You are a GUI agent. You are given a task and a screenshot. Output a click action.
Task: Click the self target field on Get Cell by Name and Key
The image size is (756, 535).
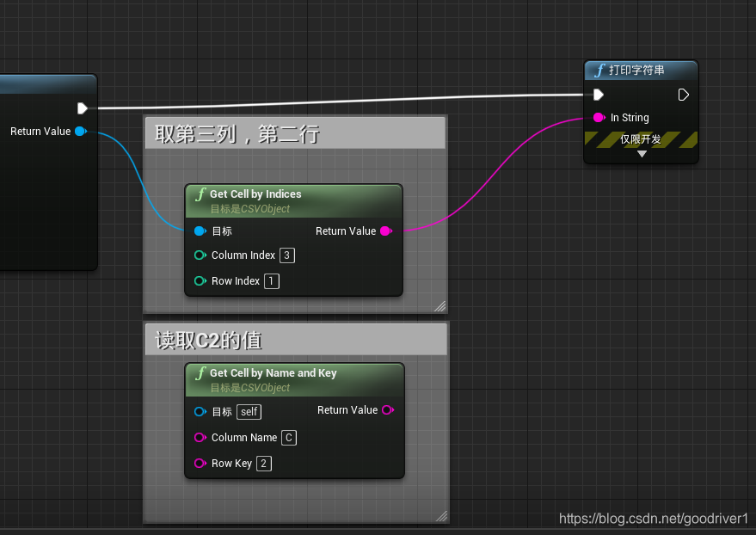pos(249,411)
